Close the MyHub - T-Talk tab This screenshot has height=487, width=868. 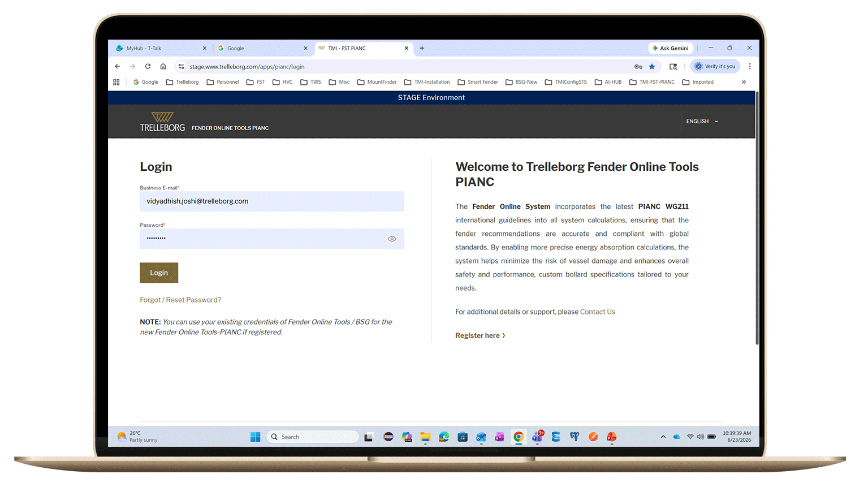tap(205, 48)
